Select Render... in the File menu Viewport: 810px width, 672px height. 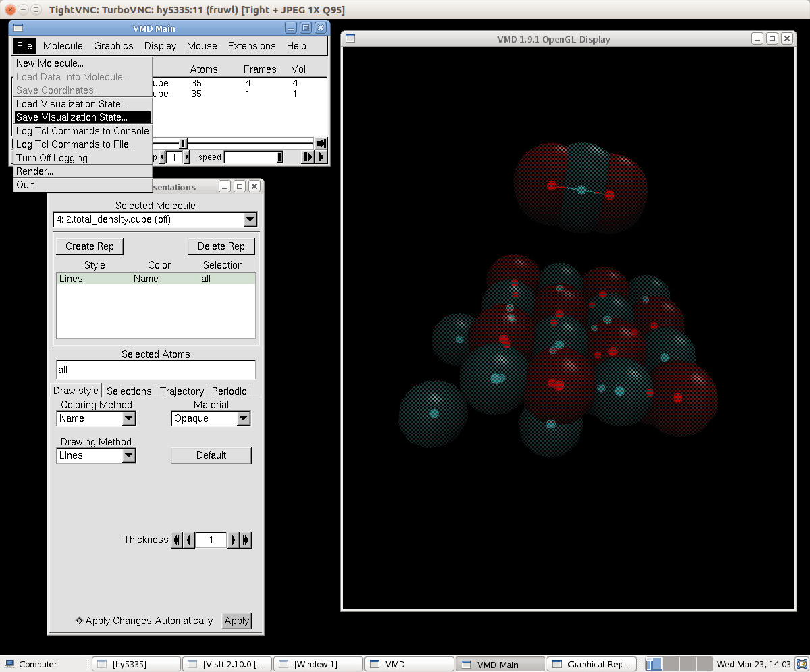34,171
